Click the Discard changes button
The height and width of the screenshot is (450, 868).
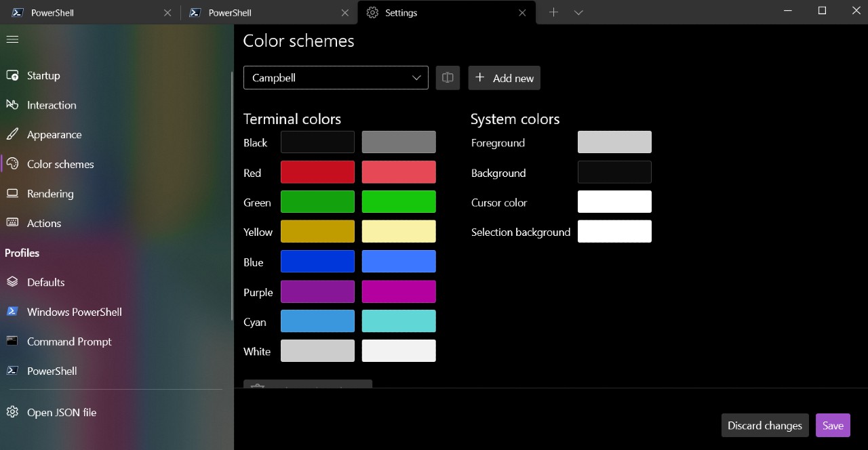pos(764,426)
